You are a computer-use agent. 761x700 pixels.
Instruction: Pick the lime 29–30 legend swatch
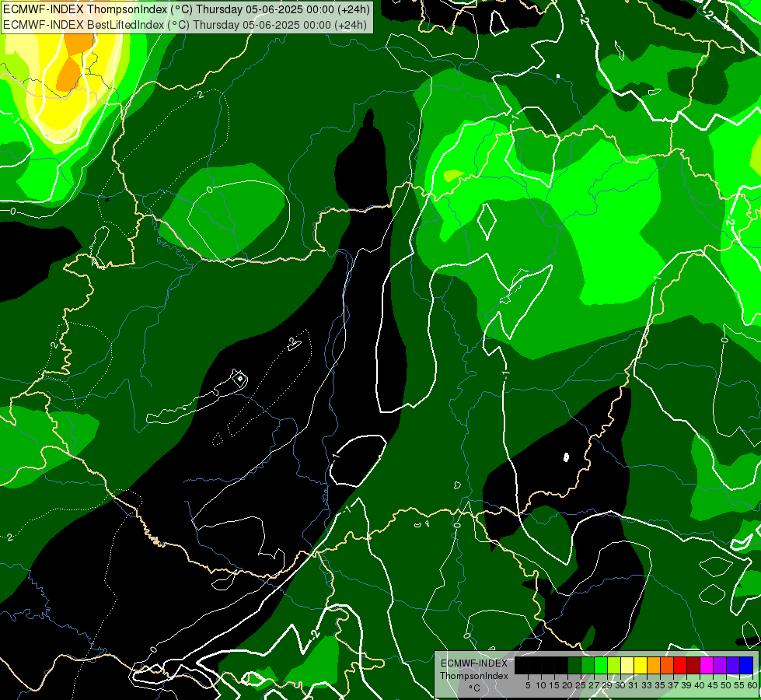[x=614, y=665]
